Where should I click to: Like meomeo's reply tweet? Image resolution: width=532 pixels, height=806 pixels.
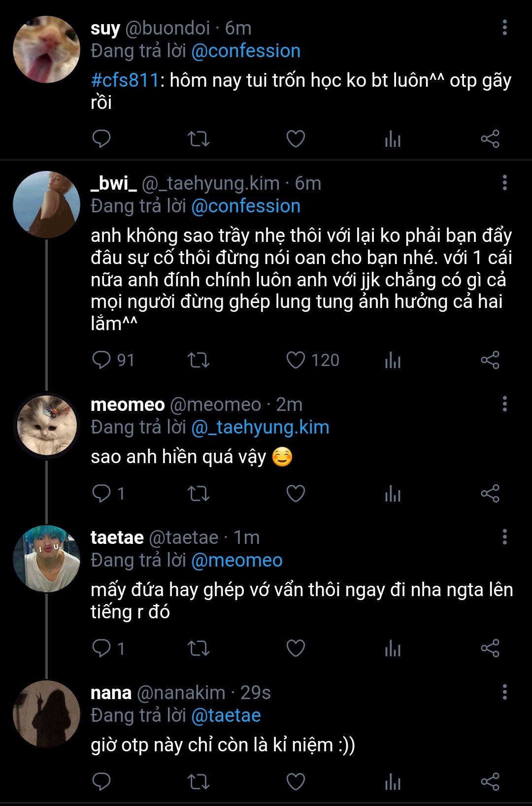click(296, 493)
